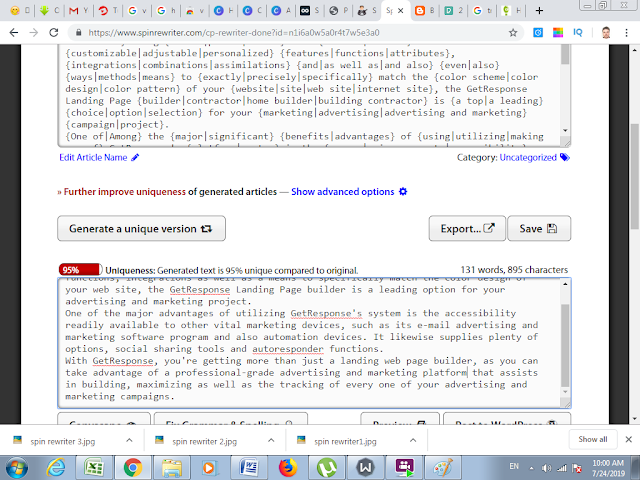Click the browser forward arrow
The image size is (640, 480).
pos(34,33)
